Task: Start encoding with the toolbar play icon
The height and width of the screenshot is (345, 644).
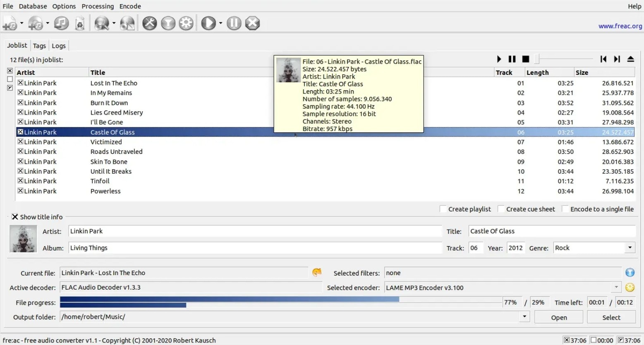Action: click(208, 23)
